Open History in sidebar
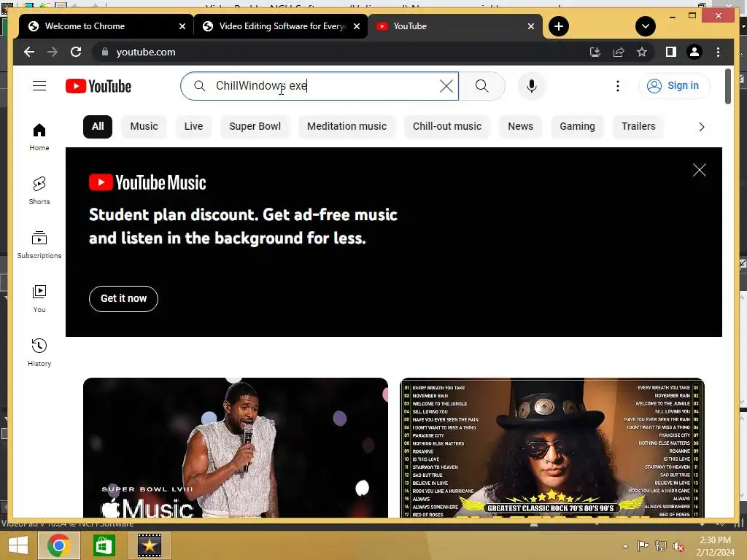Image resolution: width=747 pixels, height=560 pixels. (39, 352)
